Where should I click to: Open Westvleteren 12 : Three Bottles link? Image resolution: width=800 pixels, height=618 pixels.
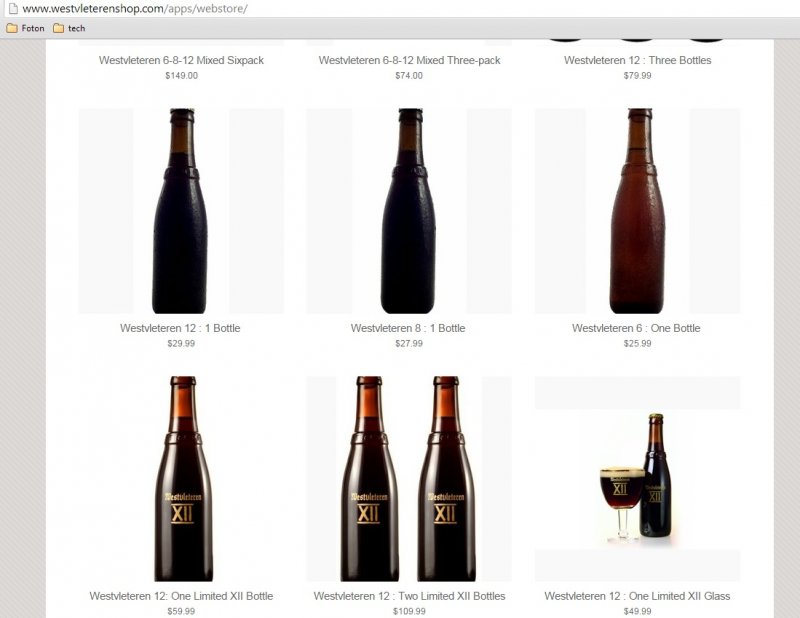pyautogui.click(x=637, y=60)
